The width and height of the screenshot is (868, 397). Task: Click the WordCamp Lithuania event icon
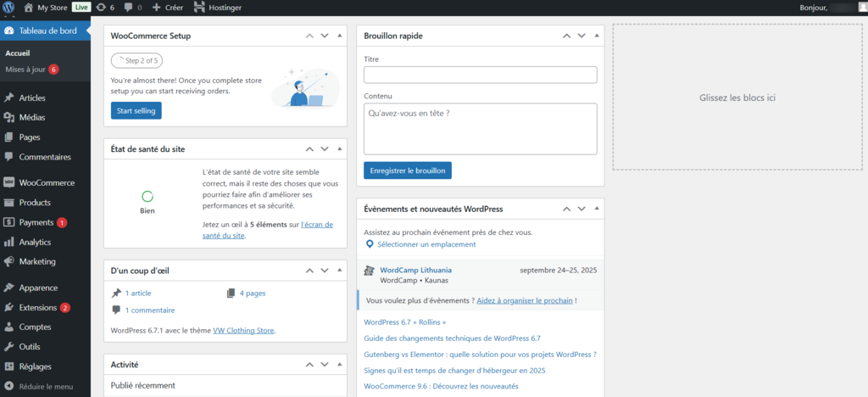(x=370, y=271)
